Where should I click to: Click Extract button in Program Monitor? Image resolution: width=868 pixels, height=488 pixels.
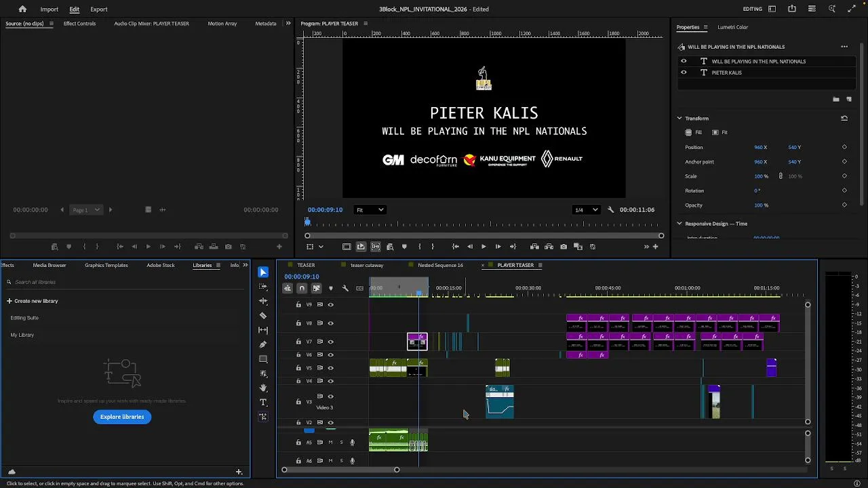pos(549,247)
